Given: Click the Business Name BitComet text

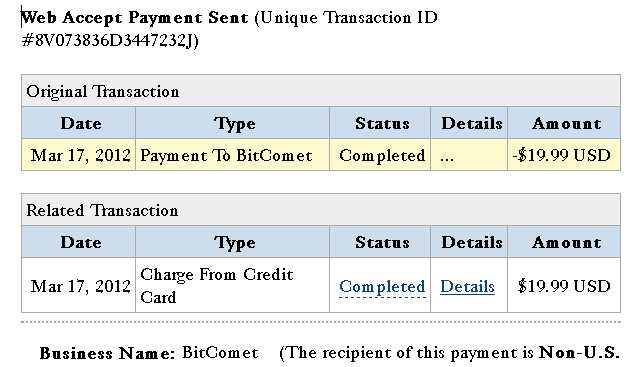Looking at the screenshot, I should click(149, 353).
